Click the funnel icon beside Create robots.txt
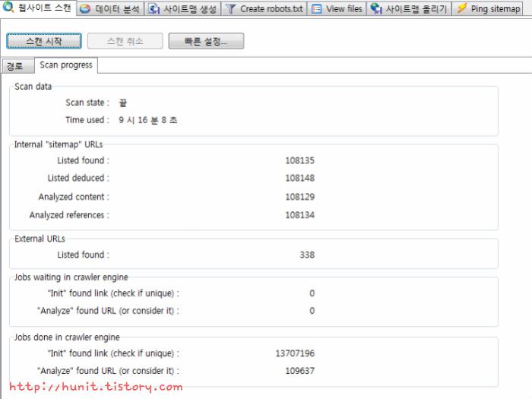 tap(230, 9)
